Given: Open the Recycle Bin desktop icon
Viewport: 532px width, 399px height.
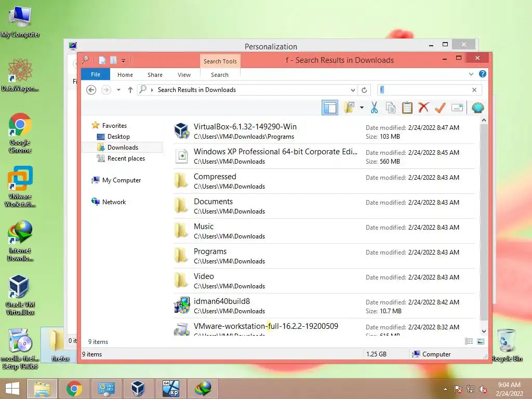Looking at the screenshot, I should 507,345.
